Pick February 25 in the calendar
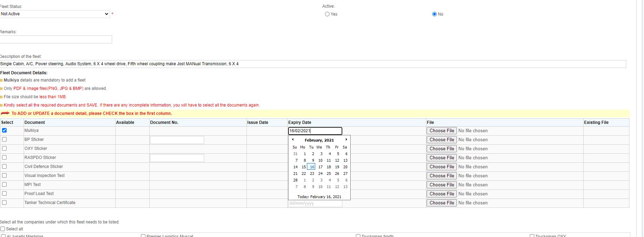Viewport: 644px width, 237px height. pos(328,173)
